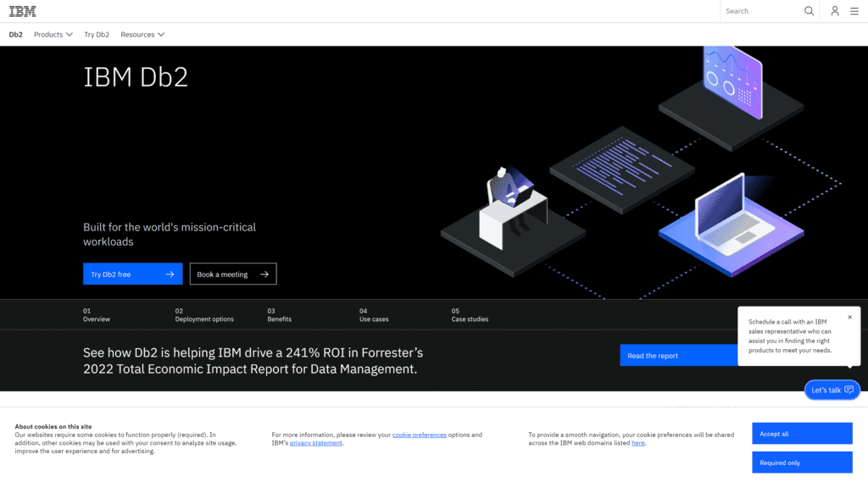The height and width of the screenshot is (488, 868).
Task: Click the Let's talk chat button
Action: click(832, 390)
